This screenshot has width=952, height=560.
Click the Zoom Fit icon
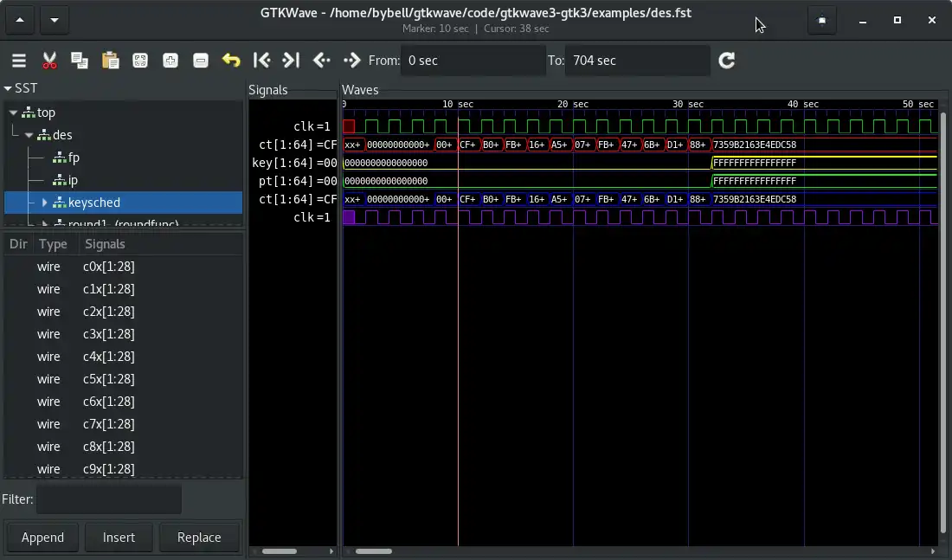(140, 61)
